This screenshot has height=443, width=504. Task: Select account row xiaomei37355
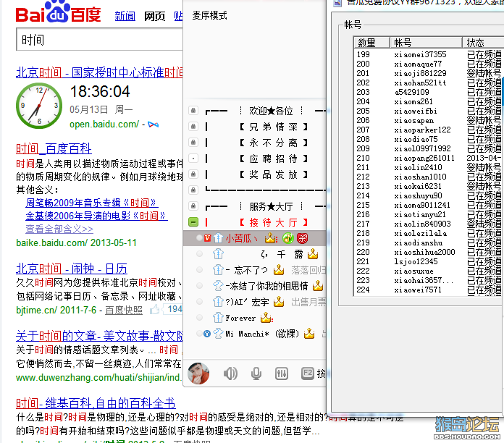(x=428, y=54)
